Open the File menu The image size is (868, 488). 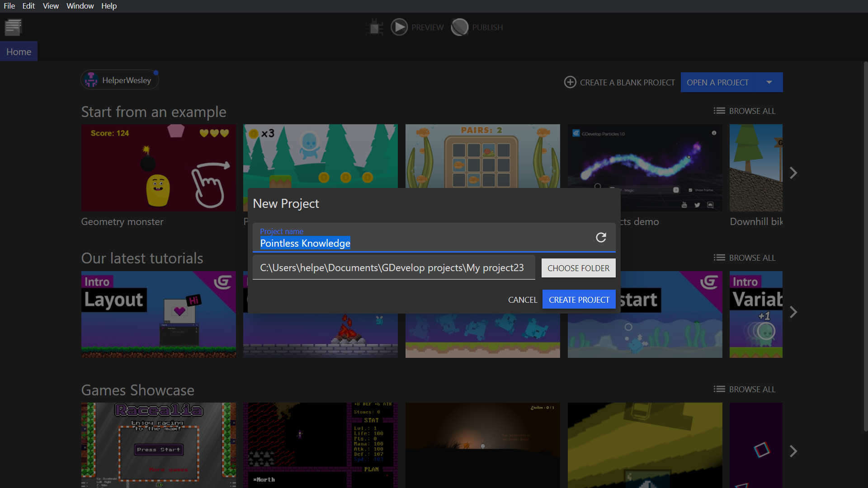tap(9, 6)
